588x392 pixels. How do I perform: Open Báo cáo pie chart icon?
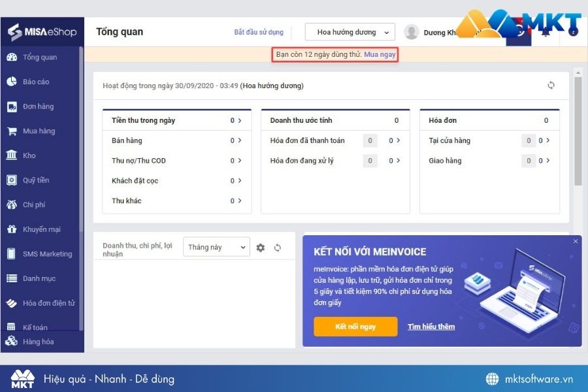pos(12,82)
